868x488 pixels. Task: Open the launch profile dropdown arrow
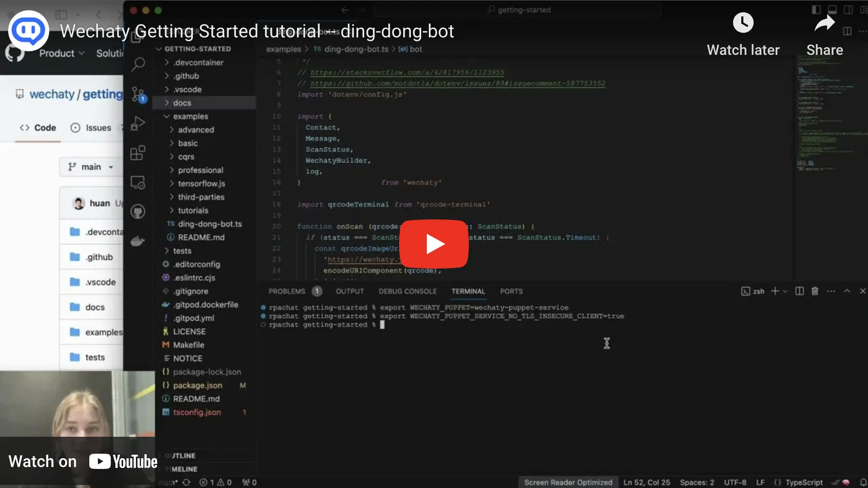point(785,291)
